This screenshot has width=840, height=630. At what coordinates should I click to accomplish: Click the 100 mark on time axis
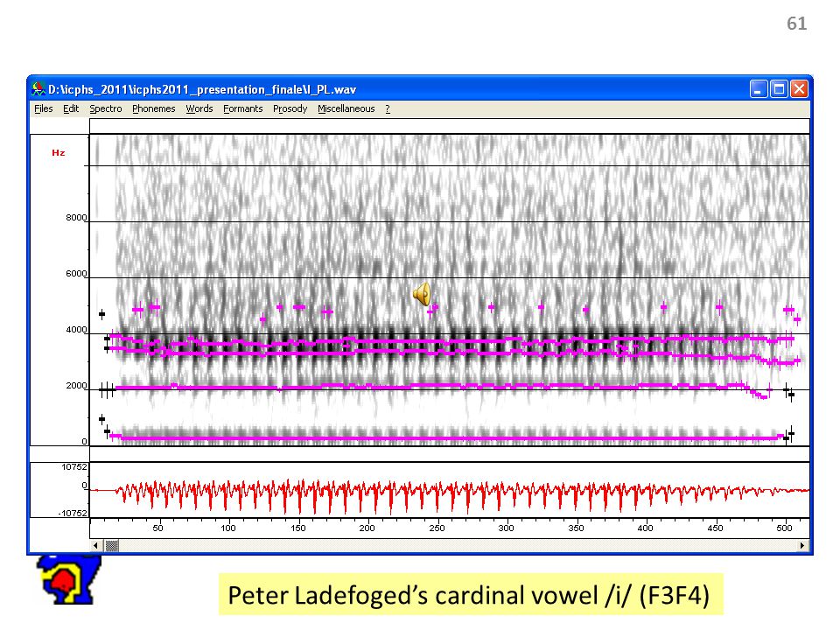[228, 528]
